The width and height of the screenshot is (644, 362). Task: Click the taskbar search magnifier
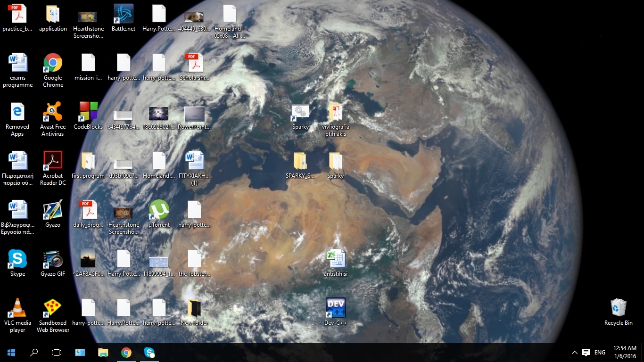[x=34, y=353]
